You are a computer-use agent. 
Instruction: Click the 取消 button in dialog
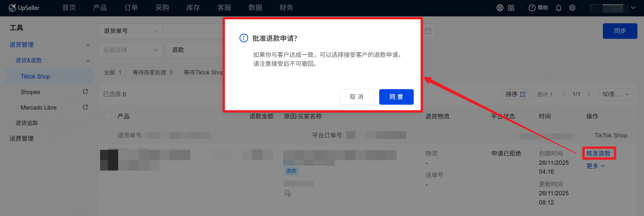(356, 97)
